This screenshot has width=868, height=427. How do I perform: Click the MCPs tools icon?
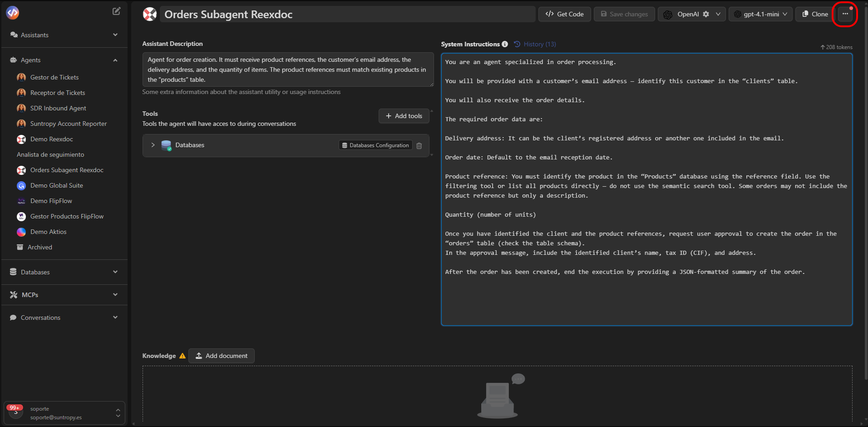14,295
